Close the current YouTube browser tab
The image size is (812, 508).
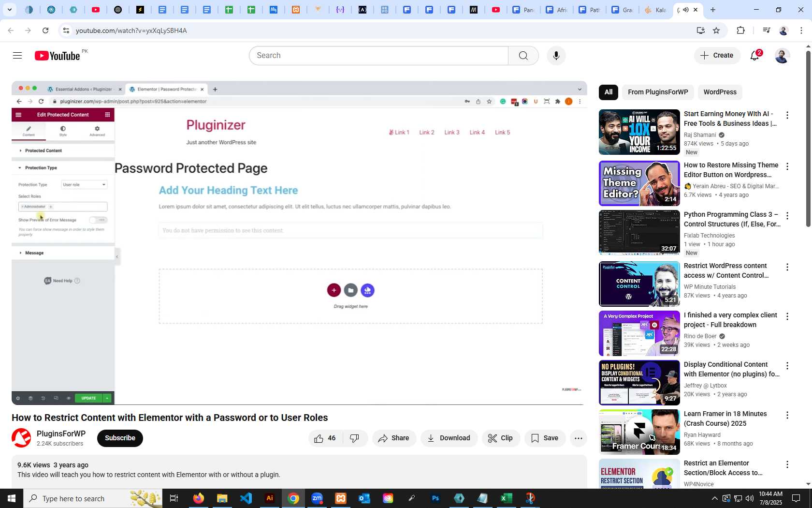pyautogui.click(x=696, y=10)
